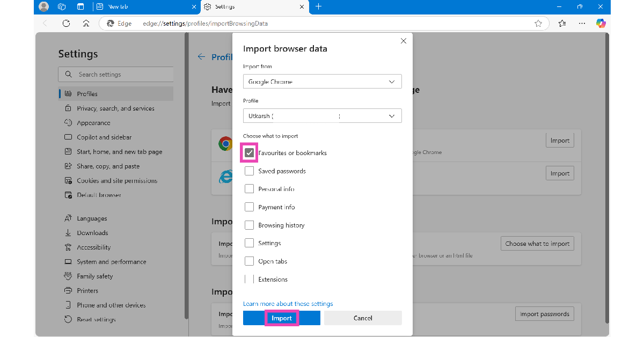Click the blue Import button
Screen dimensions: 644x337
pyautogui.click(x=282, y=318)
